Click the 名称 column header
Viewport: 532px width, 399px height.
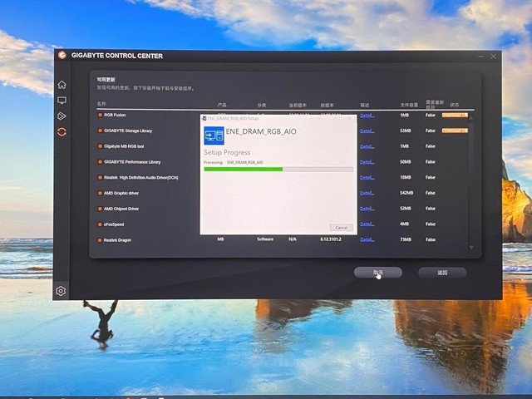pos(101,103)
